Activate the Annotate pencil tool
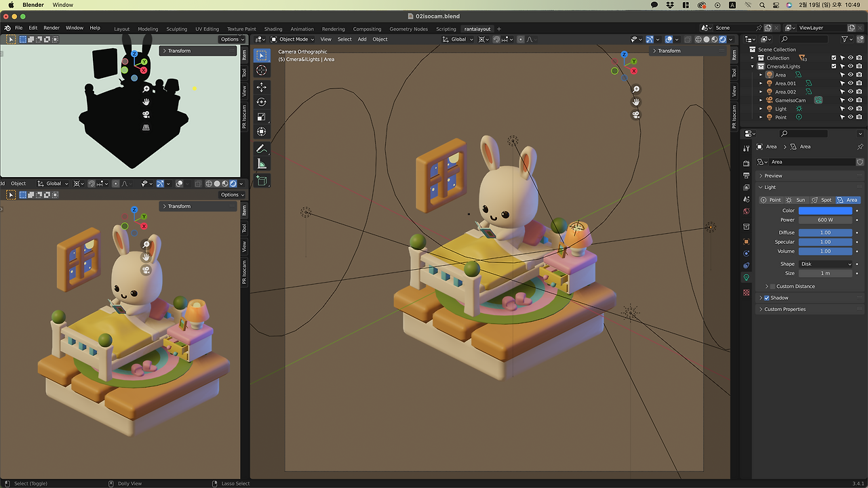This screenshot has height=488, width=868. [x=262, y=149]
